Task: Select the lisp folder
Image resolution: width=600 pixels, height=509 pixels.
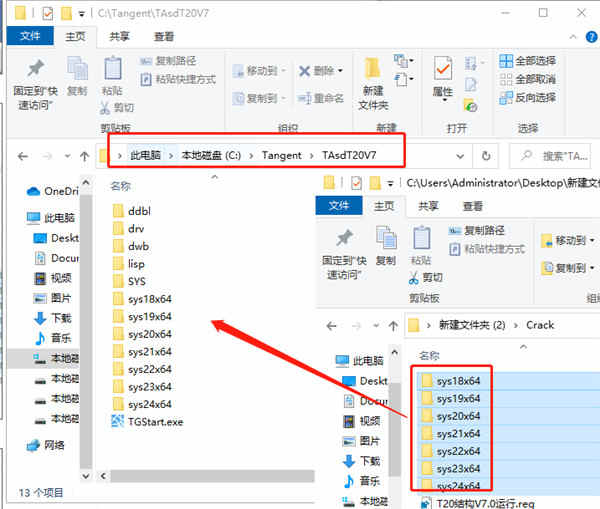Action: [129, 264]
